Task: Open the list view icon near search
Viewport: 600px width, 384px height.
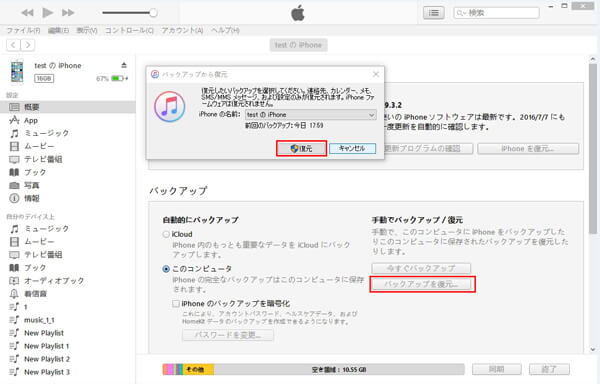Action: pyautogui.click(x=434, y=13)
